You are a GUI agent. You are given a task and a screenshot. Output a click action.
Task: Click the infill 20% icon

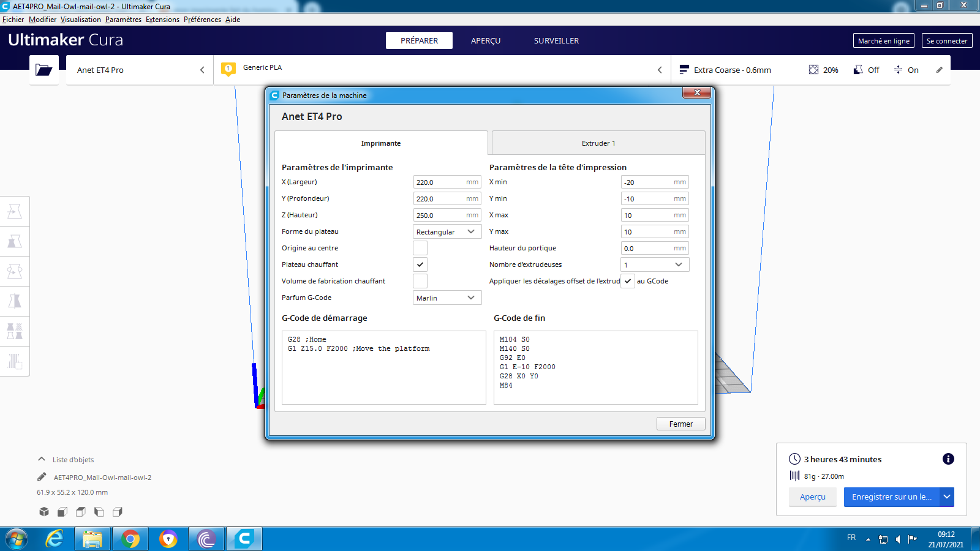pos(813,70)
